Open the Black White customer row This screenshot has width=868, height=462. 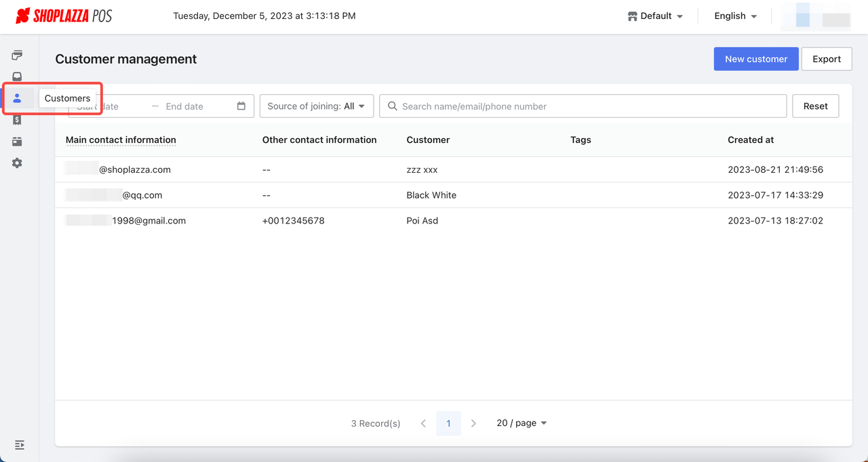coord(431,195)
